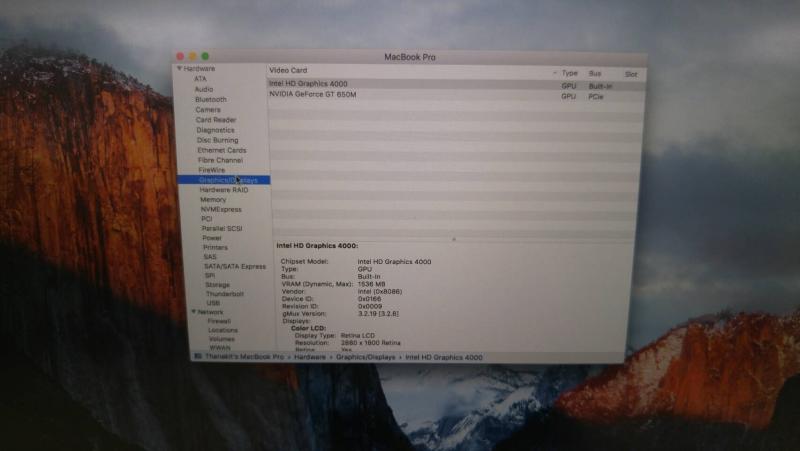Open Card Reader information
The image size is (800, 451).
pyautogui.click(x=216, y=120)
